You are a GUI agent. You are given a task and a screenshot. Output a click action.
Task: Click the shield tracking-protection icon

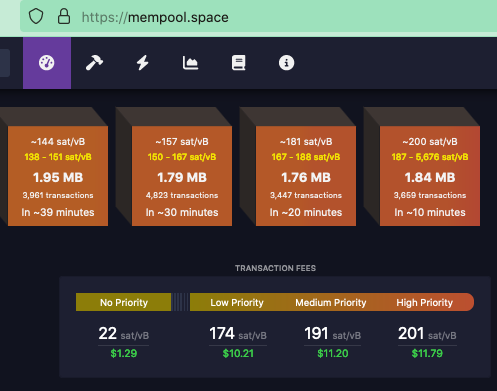point(36,16)
